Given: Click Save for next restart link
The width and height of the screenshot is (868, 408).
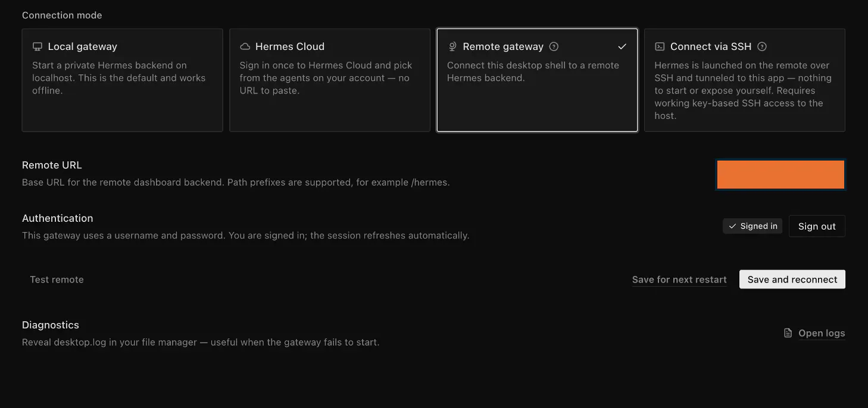Looking at the screenshot, I should (679, 280).
